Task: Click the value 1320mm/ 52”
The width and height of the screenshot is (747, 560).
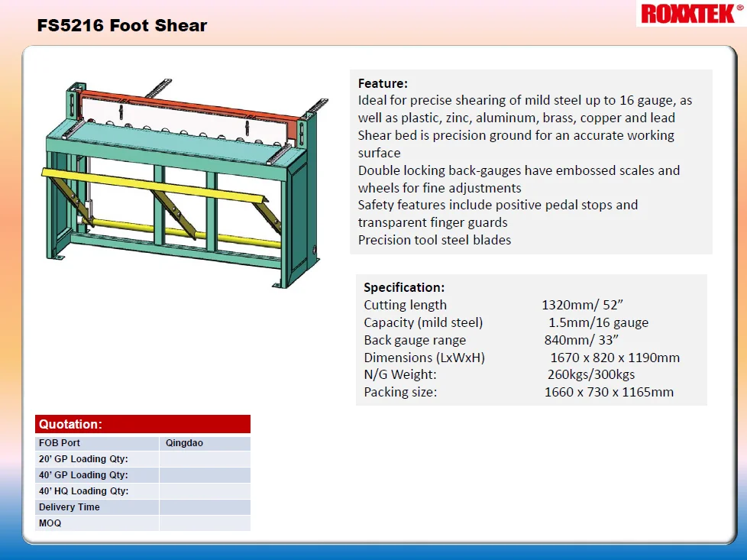Action: point(582,305)
